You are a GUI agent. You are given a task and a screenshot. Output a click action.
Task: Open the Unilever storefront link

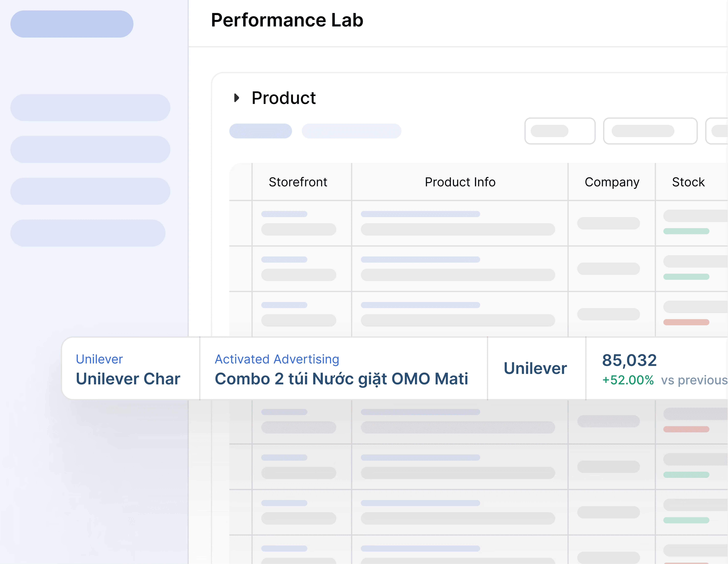[99, 359]
